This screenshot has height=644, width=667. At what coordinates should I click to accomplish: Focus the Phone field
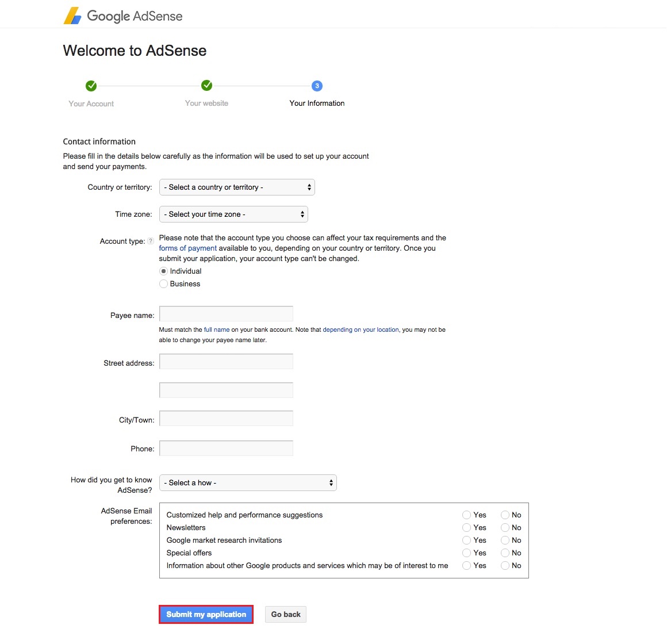point(227,448)
